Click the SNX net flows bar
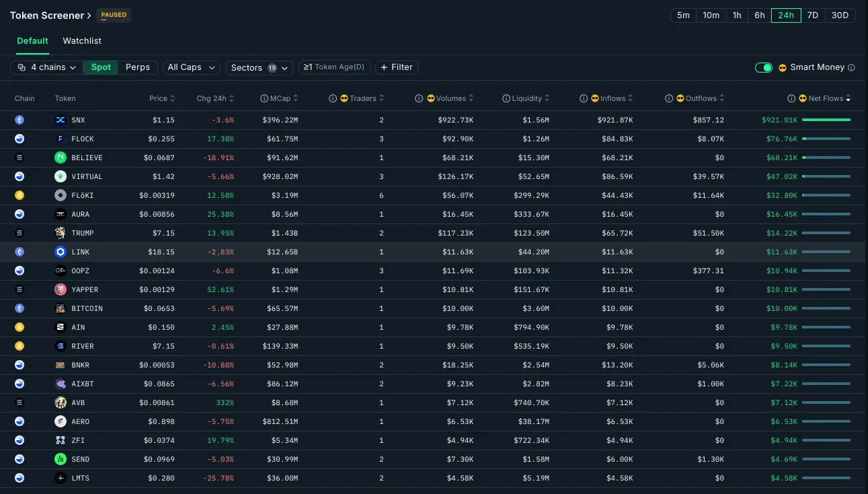The width and height of the screenshot is (868, 494). pos(826,120)
